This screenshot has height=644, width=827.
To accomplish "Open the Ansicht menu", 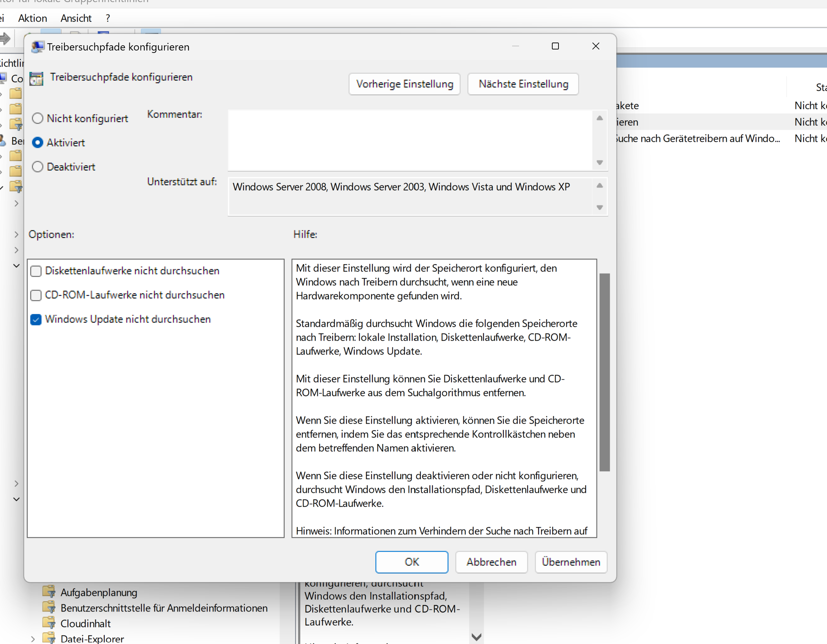I will tap(76, 18).
